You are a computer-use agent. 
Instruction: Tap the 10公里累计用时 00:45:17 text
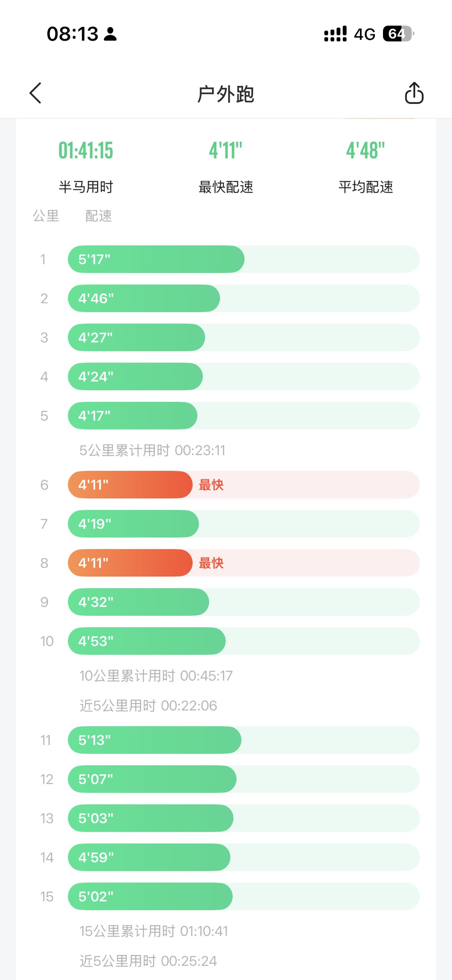tap(156, 676)
